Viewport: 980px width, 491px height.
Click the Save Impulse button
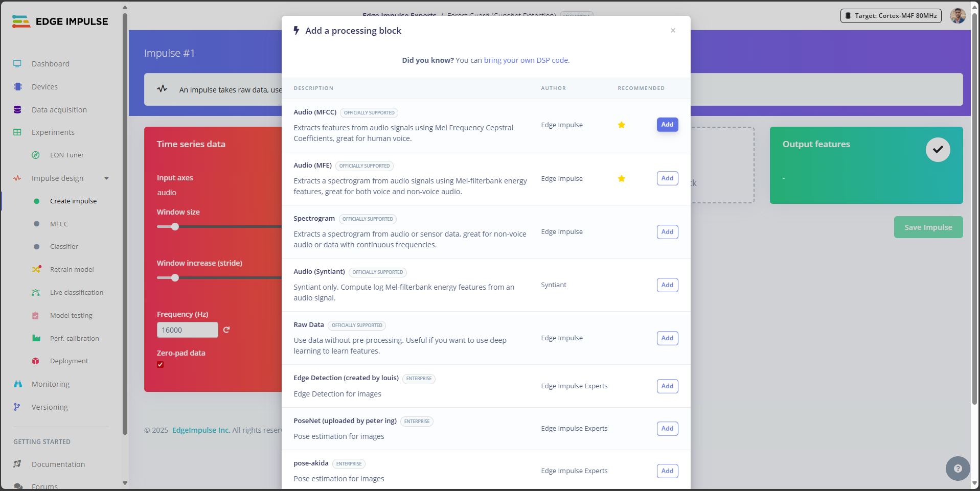coord(928,227)
